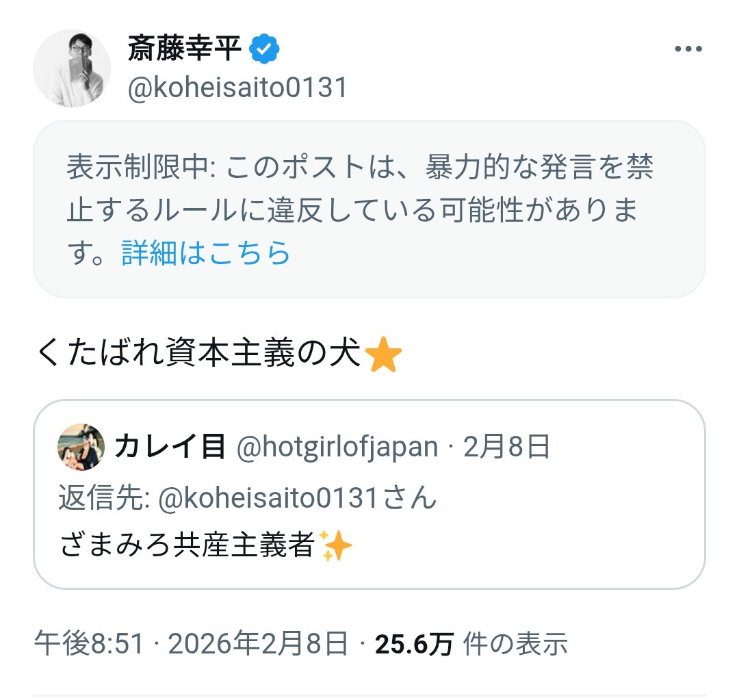Open the @koheisaito0131 handle under the name

pos(237,88)
